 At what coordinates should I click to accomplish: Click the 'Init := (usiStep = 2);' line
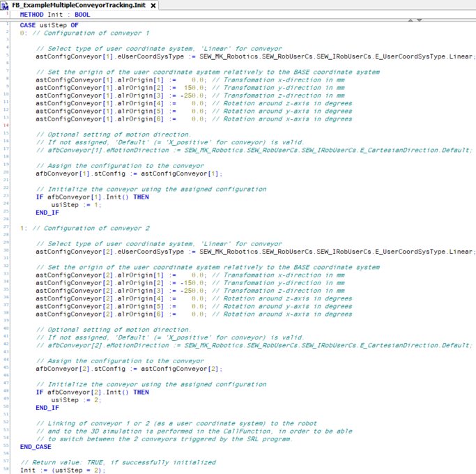coord(63,470)
